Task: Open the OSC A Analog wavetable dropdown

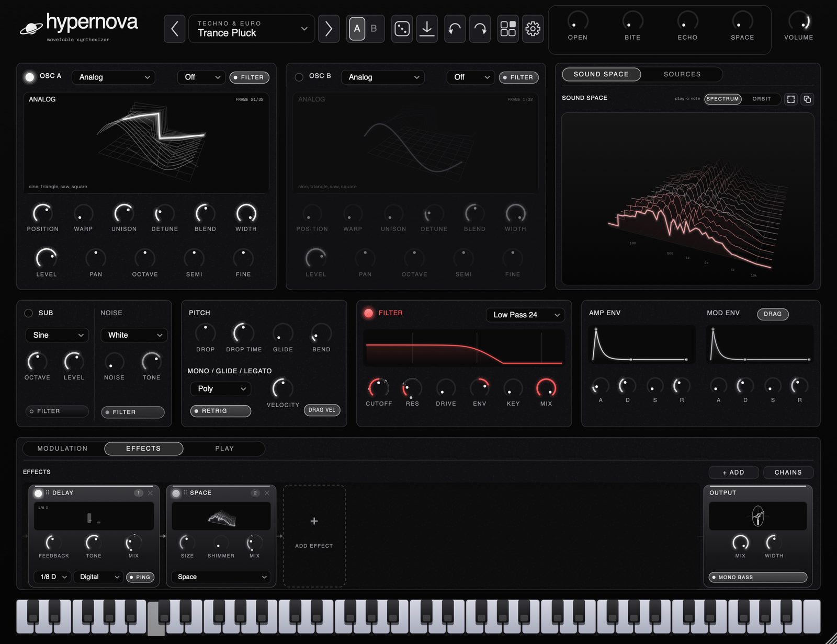Action: 114,77
